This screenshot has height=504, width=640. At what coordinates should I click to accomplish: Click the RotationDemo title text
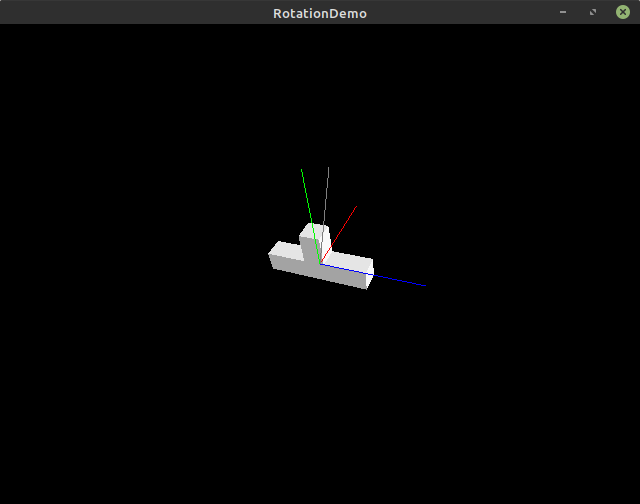pos(320,13)
